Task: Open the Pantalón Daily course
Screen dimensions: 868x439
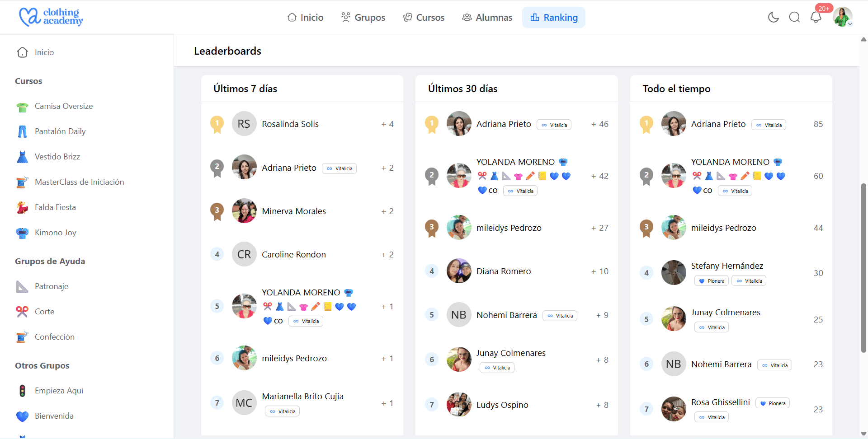Action: (60, 131)
